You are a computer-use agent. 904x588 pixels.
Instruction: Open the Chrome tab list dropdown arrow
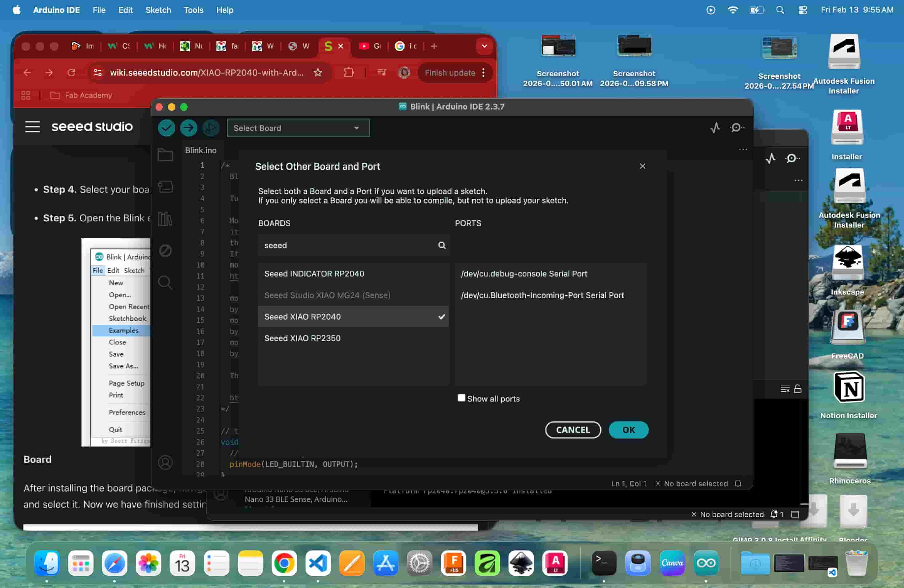click(484, 46)
